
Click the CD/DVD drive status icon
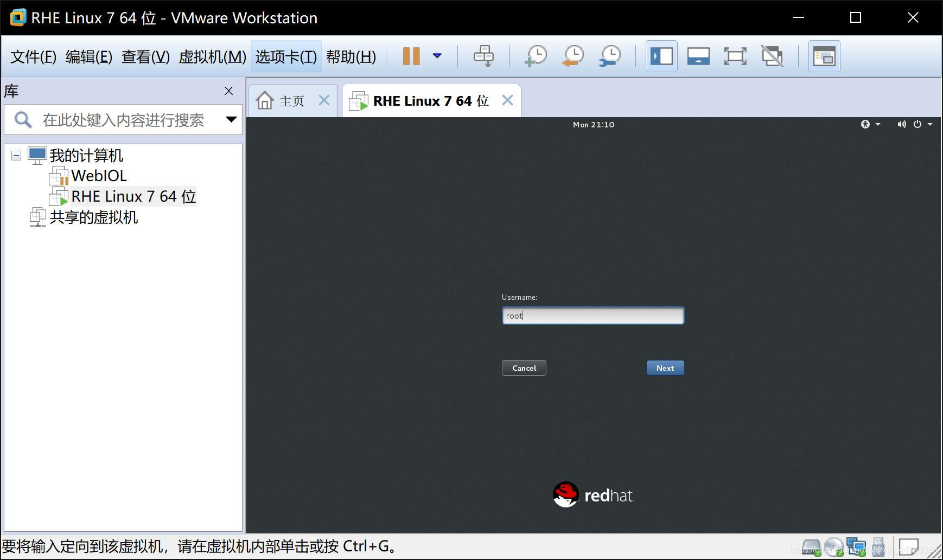[834, 547]
